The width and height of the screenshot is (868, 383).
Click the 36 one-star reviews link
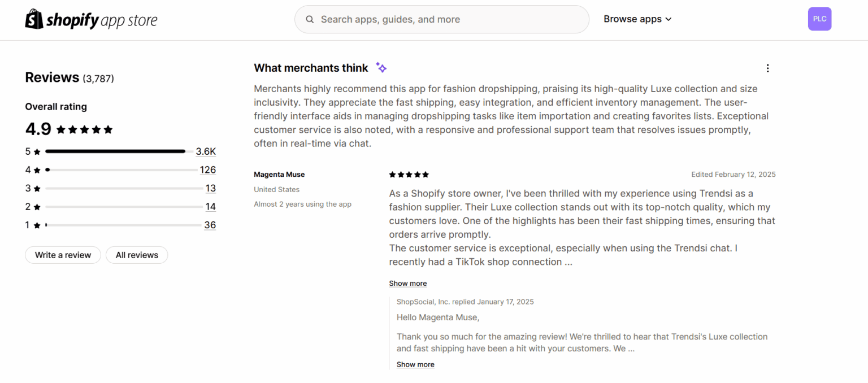coord(210,225)
